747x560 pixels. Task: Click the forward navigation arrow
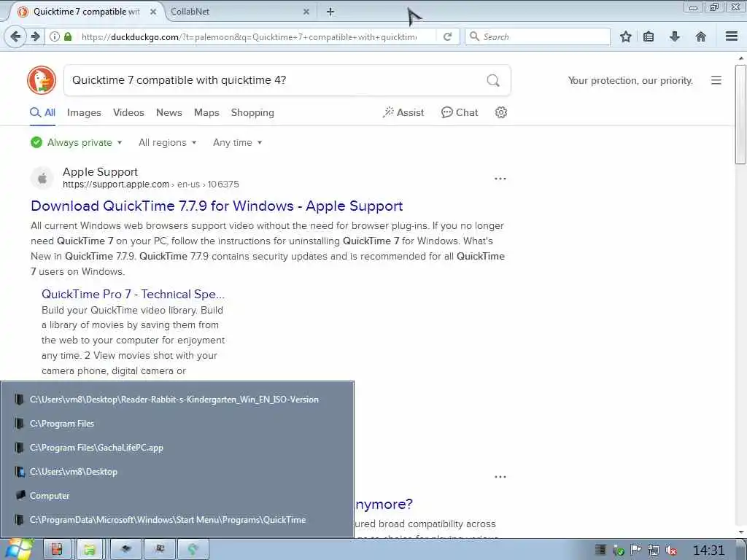click(35, 36)
